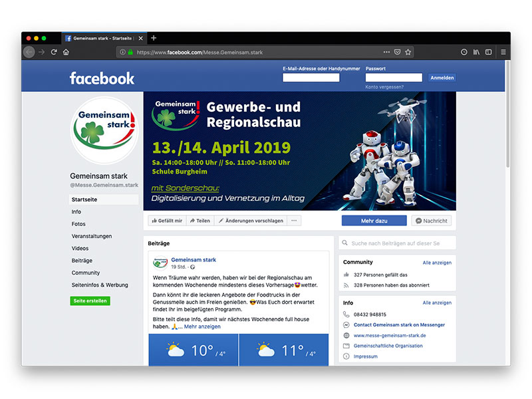Open Seiteninfos & Werbung in sidebar

click(100, 285)
